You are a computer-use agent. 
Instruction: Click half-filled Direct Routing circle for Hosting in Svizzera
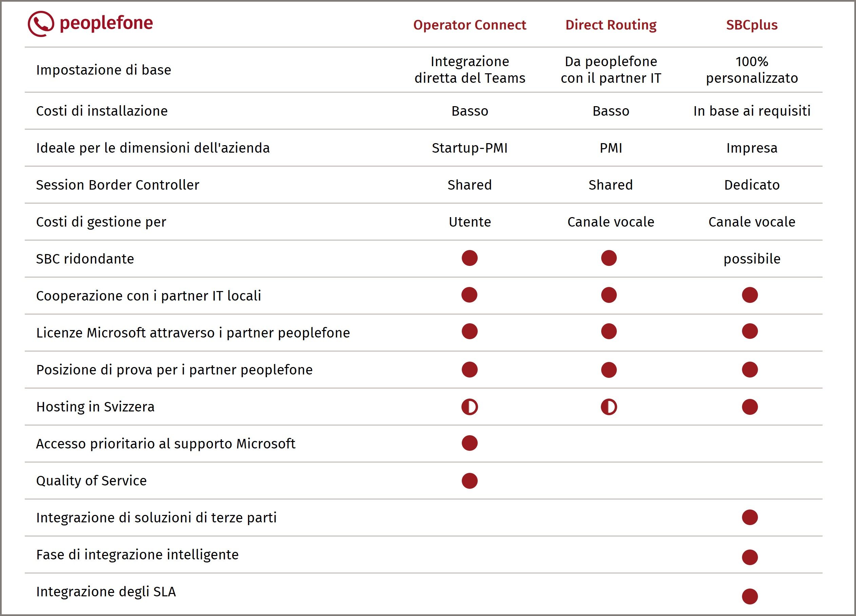point(609,407)
